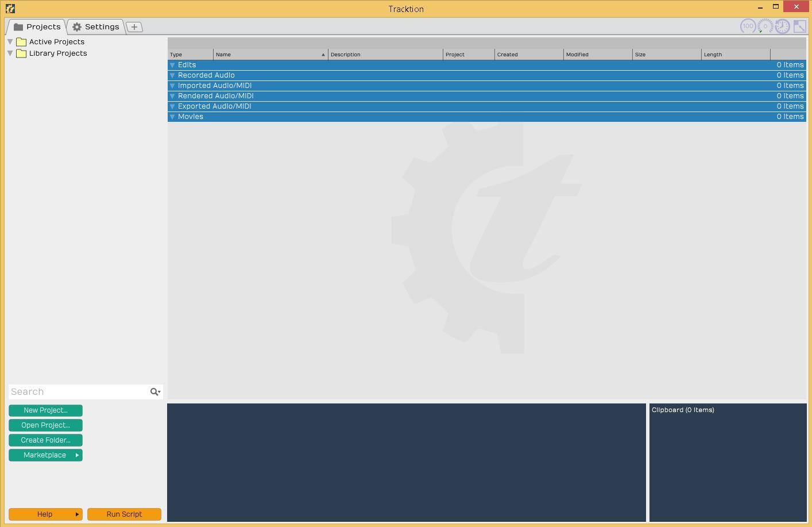The height and width of the screenshot is (527, 812).
Task: Click the MIDI activity indicator icon
Action: pos(764,26)
